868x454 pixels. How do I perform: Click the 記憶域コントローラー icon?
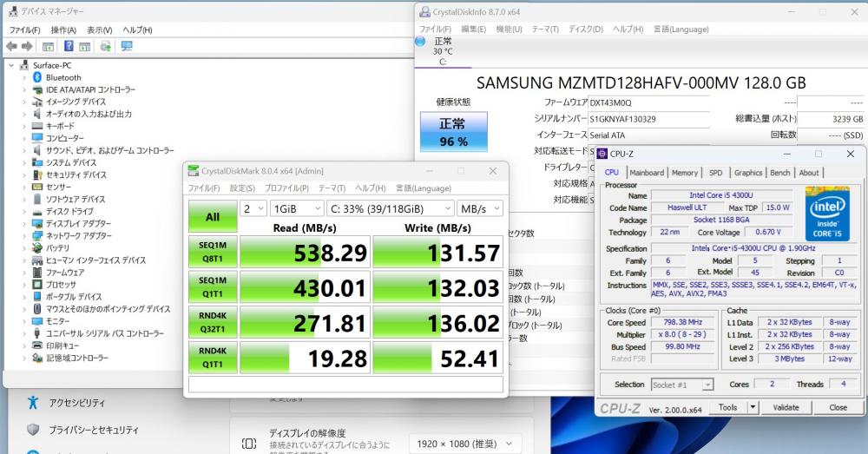(x=37, y=358)
